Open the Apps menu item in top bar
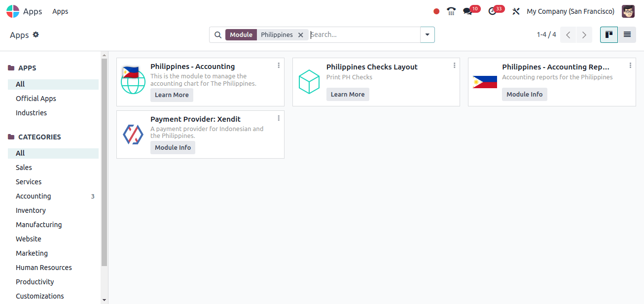644x304 pixels. tap(60, 11)
